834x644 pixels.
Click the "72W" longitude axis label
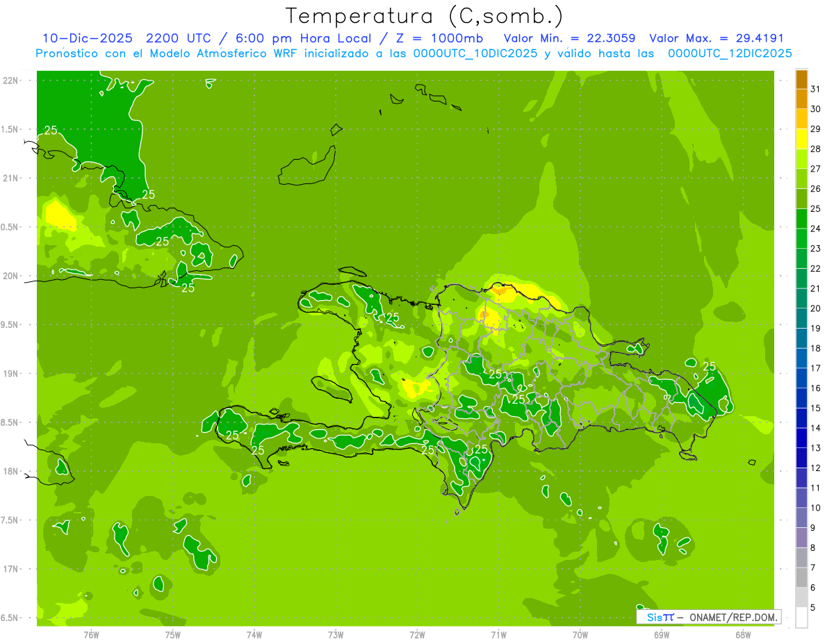417,635
